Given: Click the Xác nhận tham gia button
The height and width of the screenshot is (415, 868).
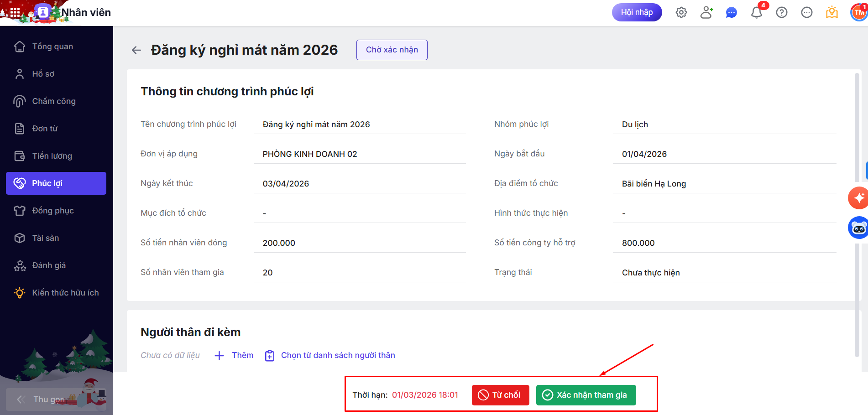Looking at the screenshot, I should point(586,395).
